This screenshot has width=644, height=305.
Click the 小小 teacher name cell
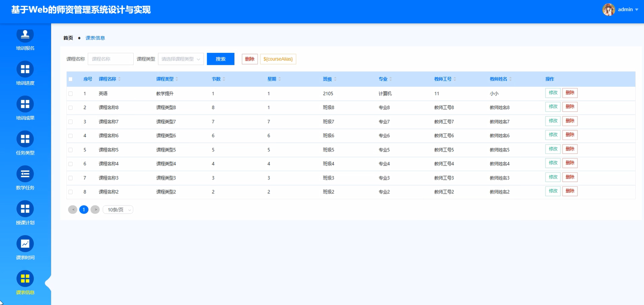pyautogui.click(x=494, y=94)
